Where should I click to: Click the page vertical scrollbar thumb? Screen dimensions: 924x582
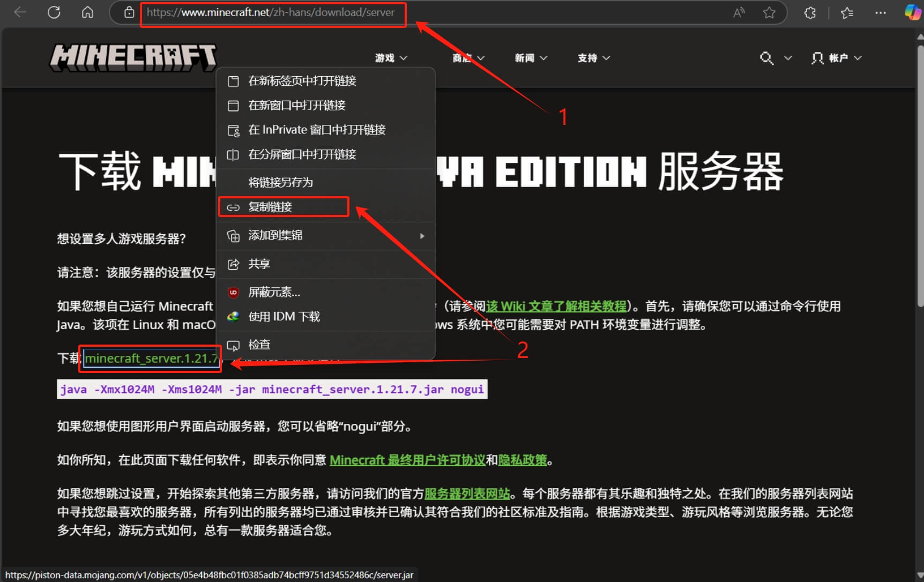[x=920, y=177]
